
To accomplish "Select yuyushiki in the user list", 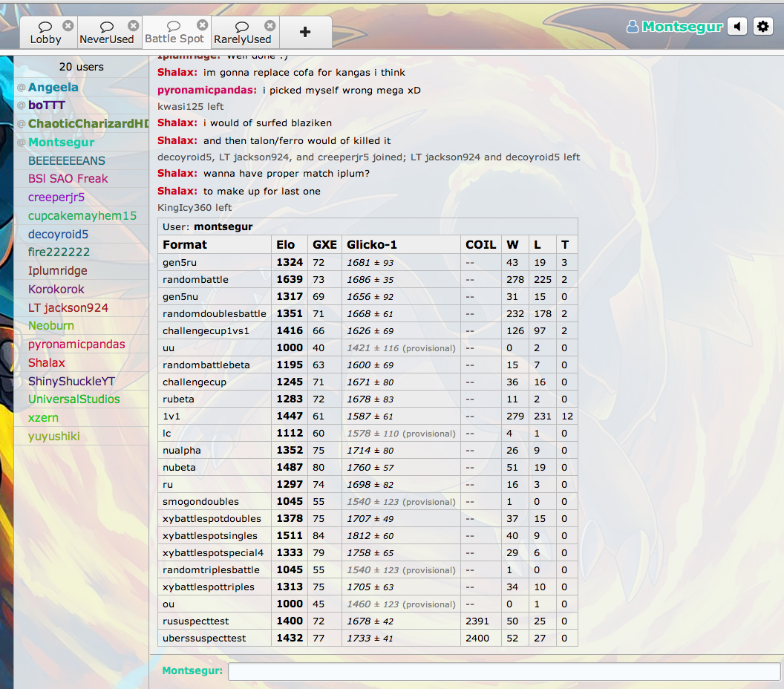I will click(82, 436).
